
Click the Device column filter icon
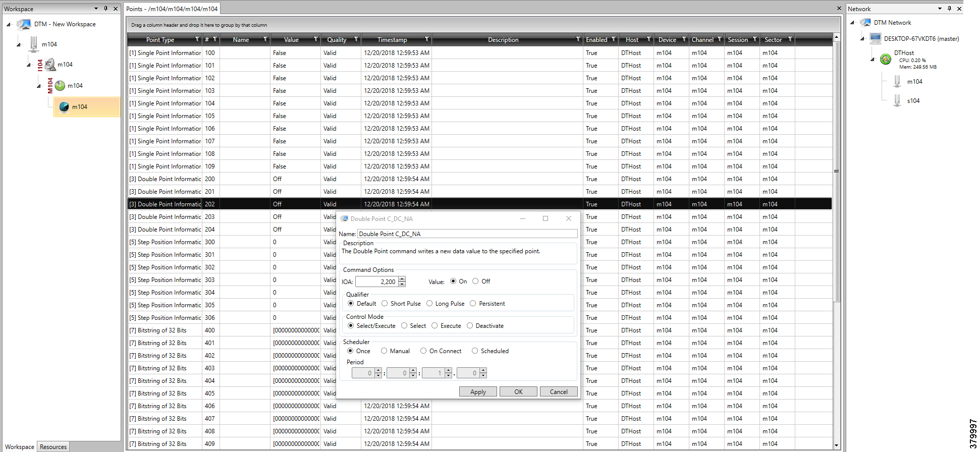pyautogui.click(x=684, y=39)
